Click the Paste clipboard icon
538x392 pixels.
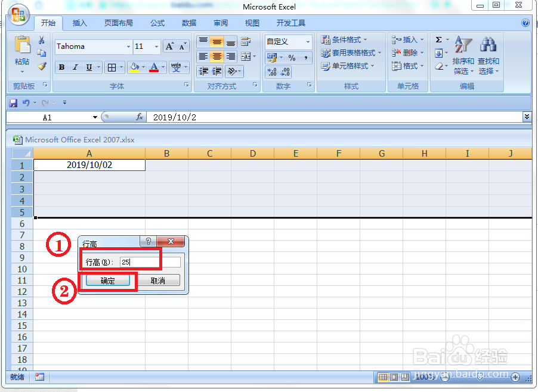tap(22, 45)
